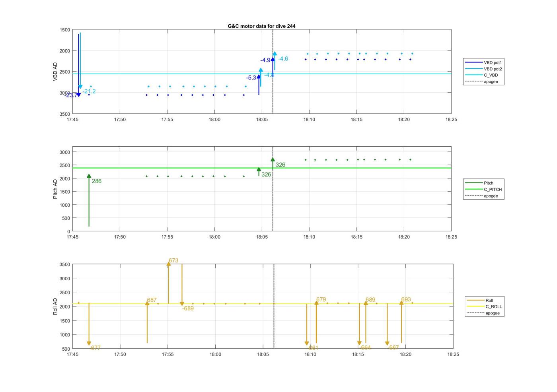
Task: Click the 'VBD AD' y-axis label
Action: [x=55, y=72]
